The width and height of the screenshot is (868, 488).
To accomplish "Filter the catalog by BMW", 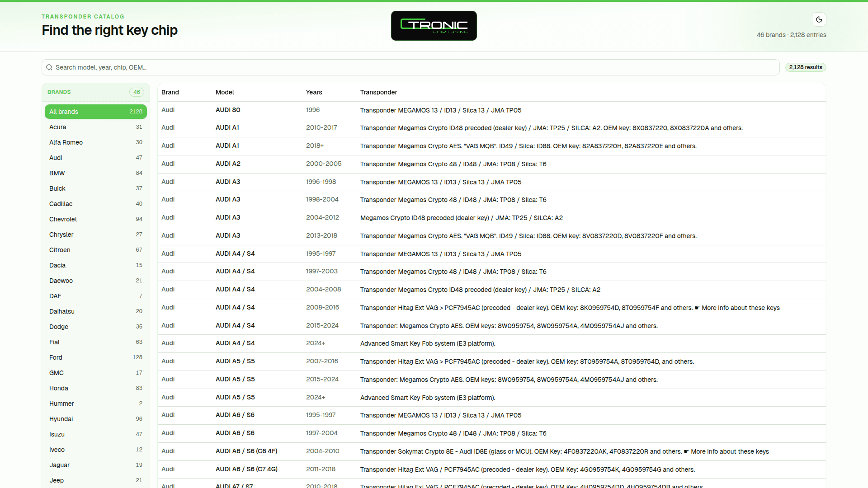I will coord(96,173).
